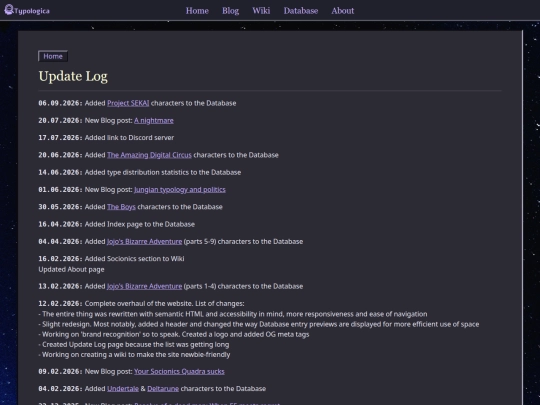The width and height of the screenshot is (540, 405).
Task: Click 'Complete overhaul of the website' line
Action: pos(164,303)
